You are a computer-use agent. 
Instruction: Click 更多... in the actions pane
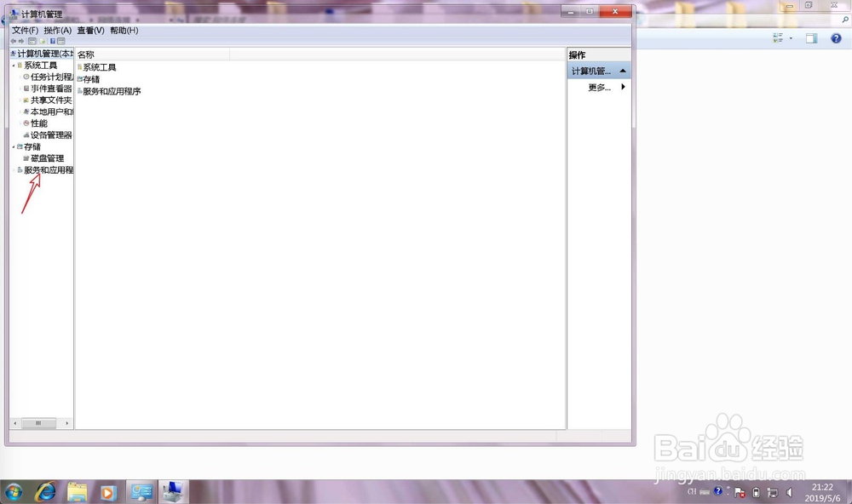[x=599, y=87]
